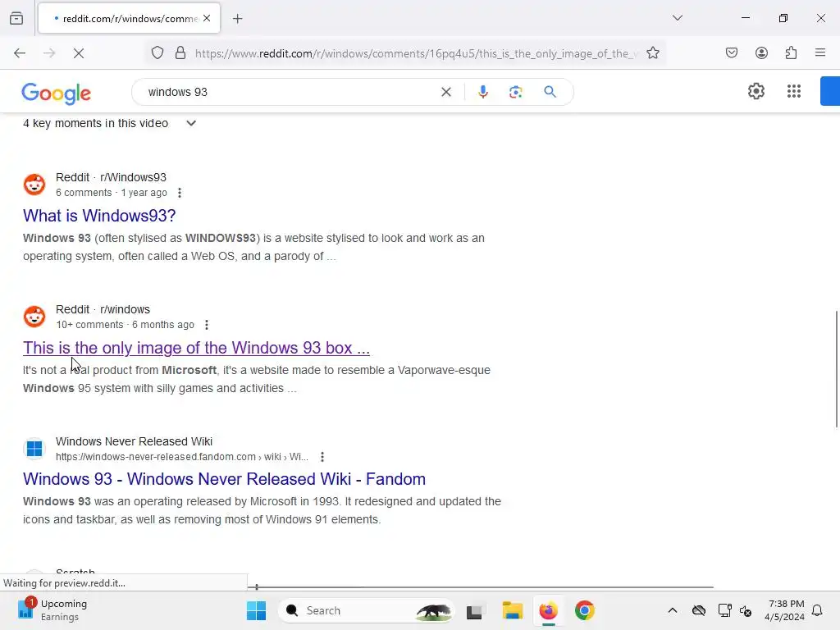The width and height of the screenshot is (840, 630).
Task: Open the notifications bell icon
Action: 817,610
